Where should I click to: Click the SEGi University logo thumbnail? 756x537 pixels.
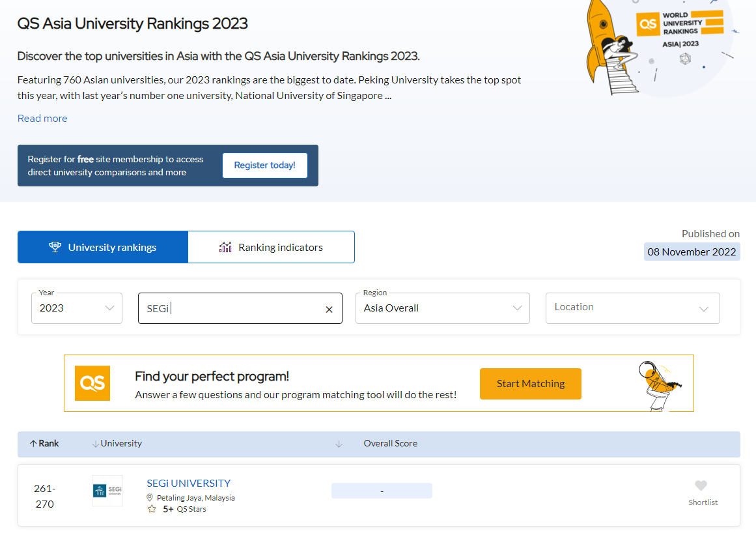point(107,491)
